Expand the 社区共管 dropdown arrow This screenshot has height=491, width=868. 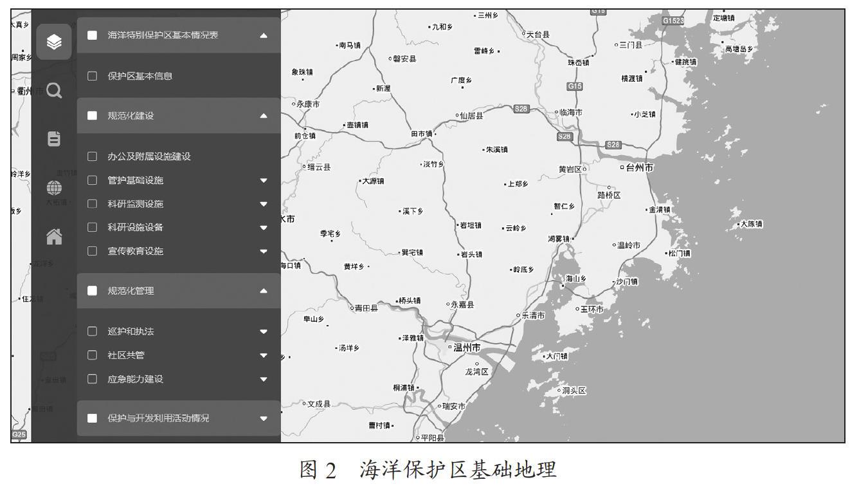pyautogui.click(x=264, y=355)
